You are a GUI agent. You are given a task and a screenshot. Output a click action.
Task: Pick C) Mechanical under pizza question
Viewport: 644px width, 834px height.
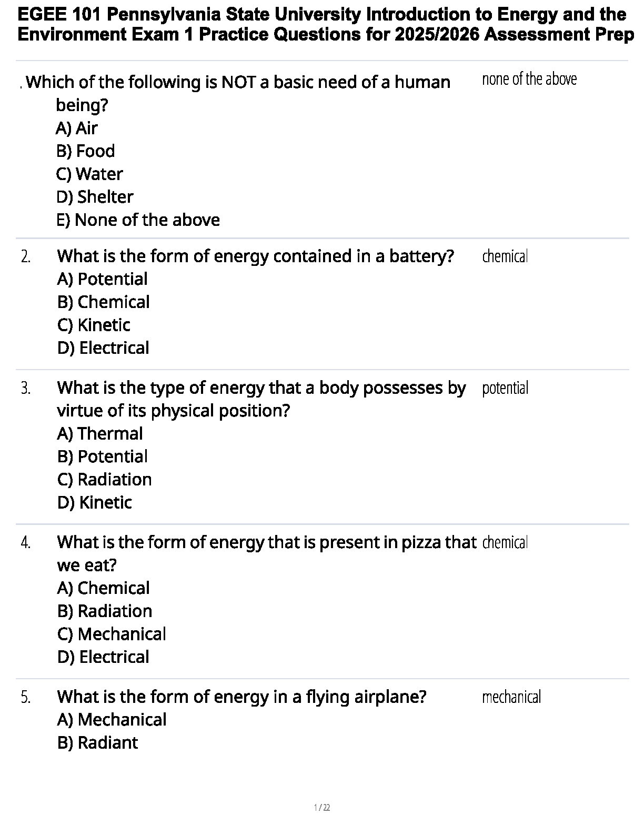tap(112, 634)
